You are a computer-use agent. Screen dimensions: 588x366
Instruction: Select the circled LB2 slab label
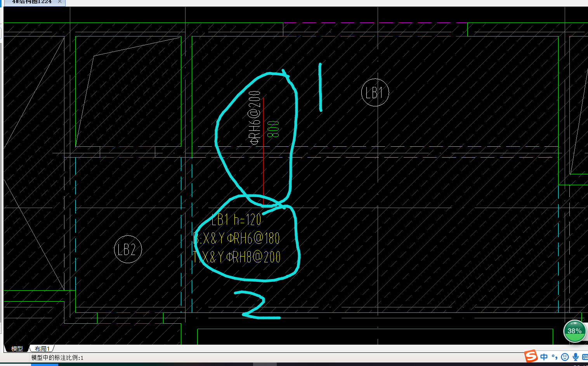[x=128, y=249]
